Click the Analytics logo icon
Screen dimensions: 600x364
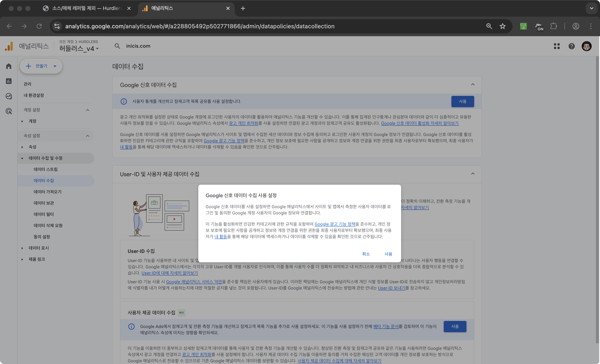pos(9,46)
